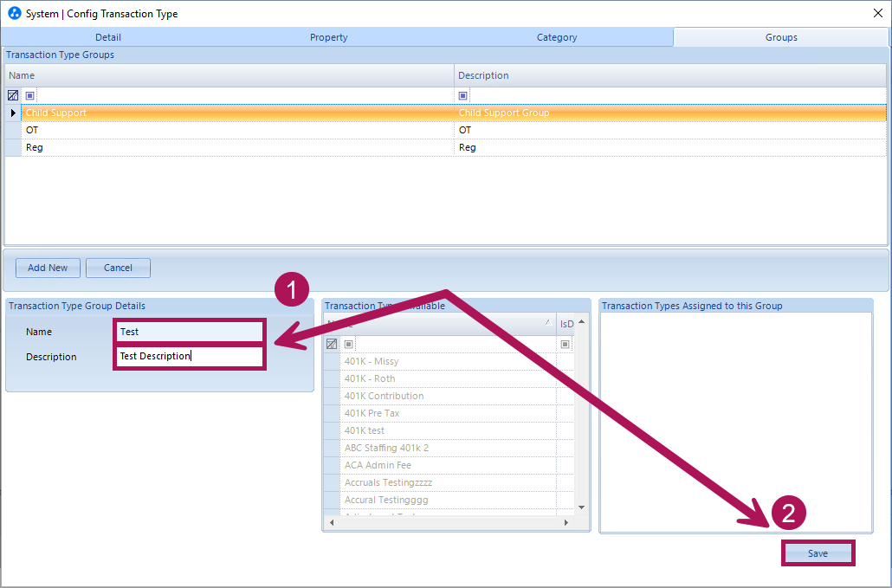892x588 pixels.
Task: Click the Add New button
Action: pos(48,268)
